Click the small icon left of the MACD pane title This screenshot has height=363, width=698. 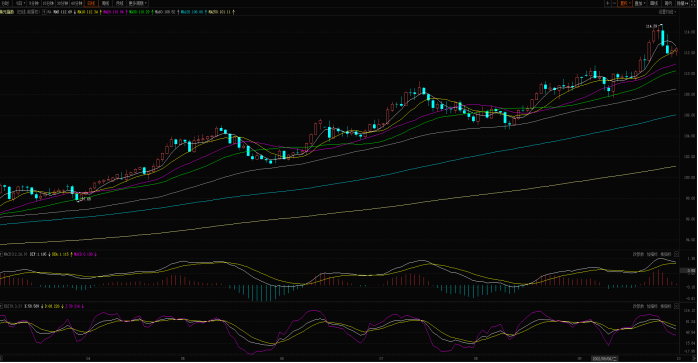click(1, 254)
